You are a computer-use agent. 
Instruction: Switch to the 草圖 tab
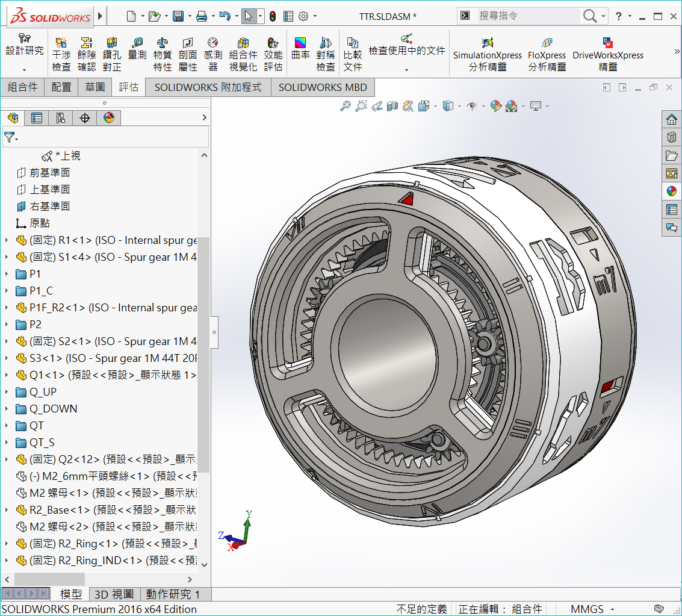tap(95, 87)
